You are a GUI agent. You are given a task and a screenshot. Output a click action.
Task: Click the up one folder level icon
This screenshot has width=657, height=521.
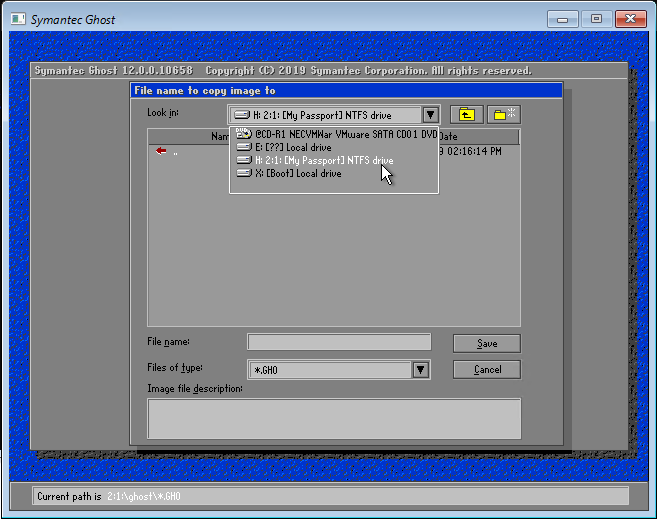[466, 114]
